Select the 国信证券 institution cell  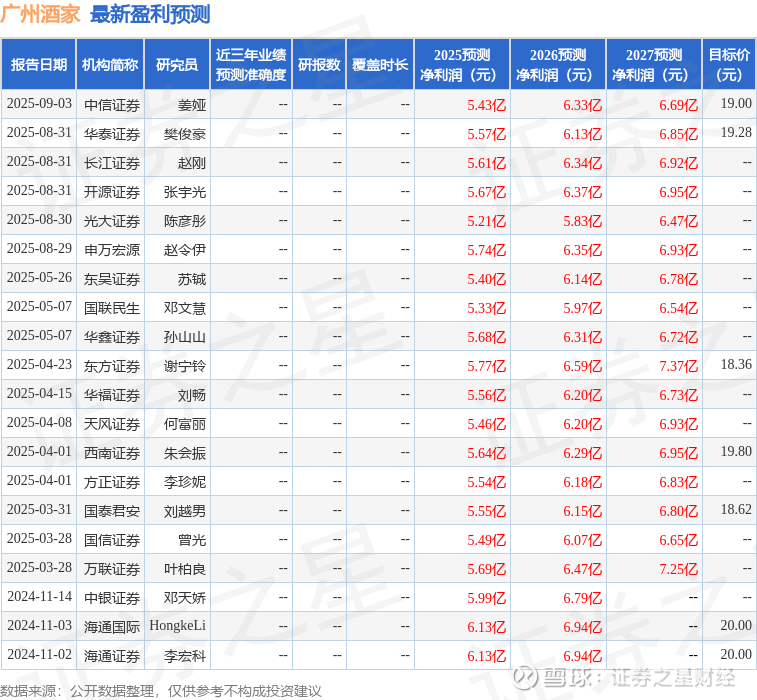(112, 540)
